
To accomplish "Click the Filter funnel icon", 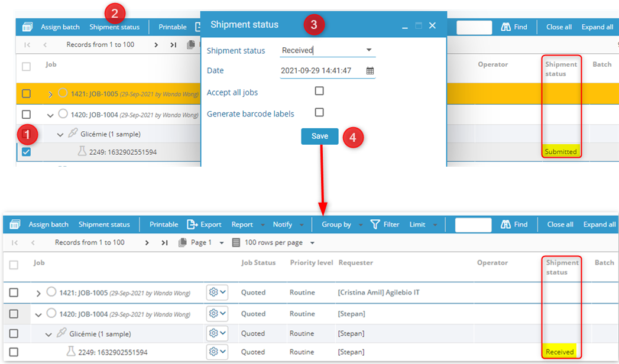I will [375, 225].
